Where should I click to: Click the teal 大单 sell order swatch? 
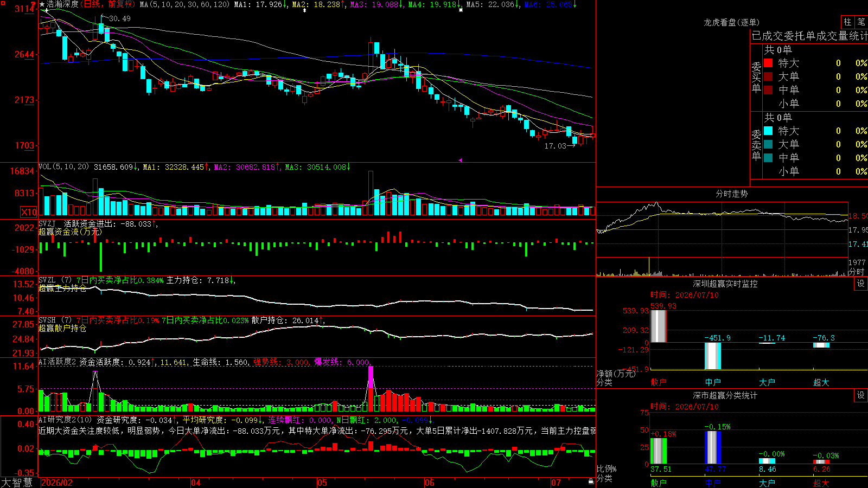click(768, 144)
